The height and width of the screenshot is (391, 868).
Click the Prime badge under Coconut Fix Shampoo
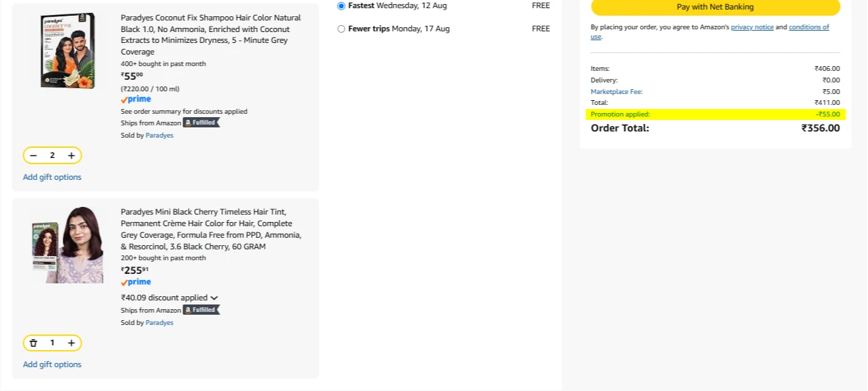click(x=136, y=99)
